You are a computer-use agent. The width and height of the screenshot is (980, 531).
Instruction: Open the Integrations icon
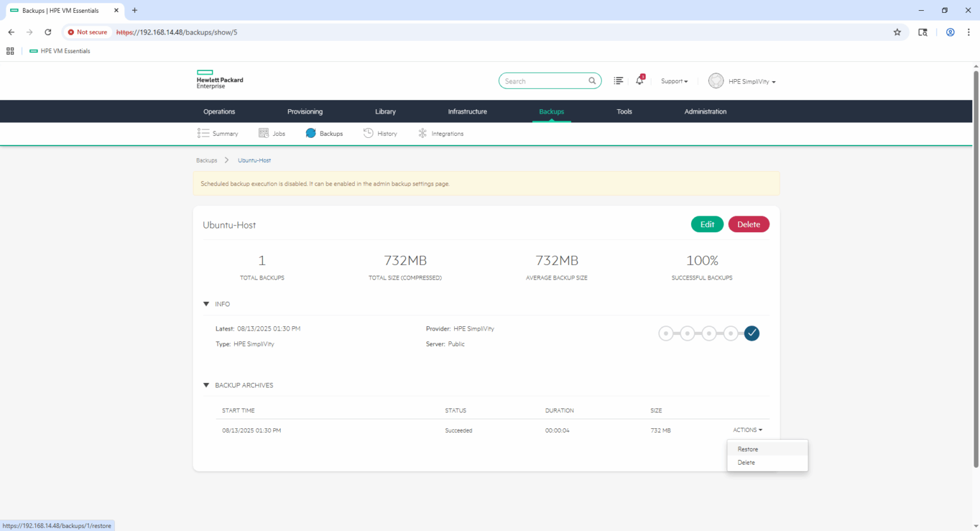pyautogui.click(x=422, y=133)
